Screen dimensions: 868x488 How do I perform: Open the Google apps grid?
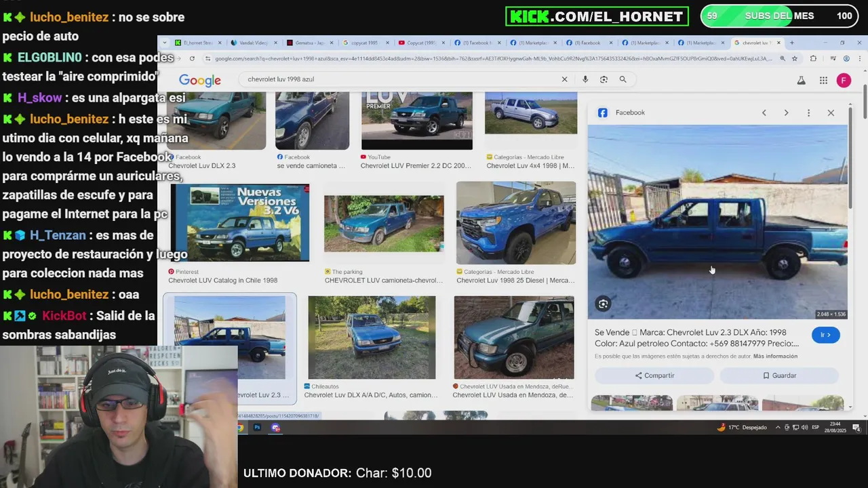[x=823, y=81]
